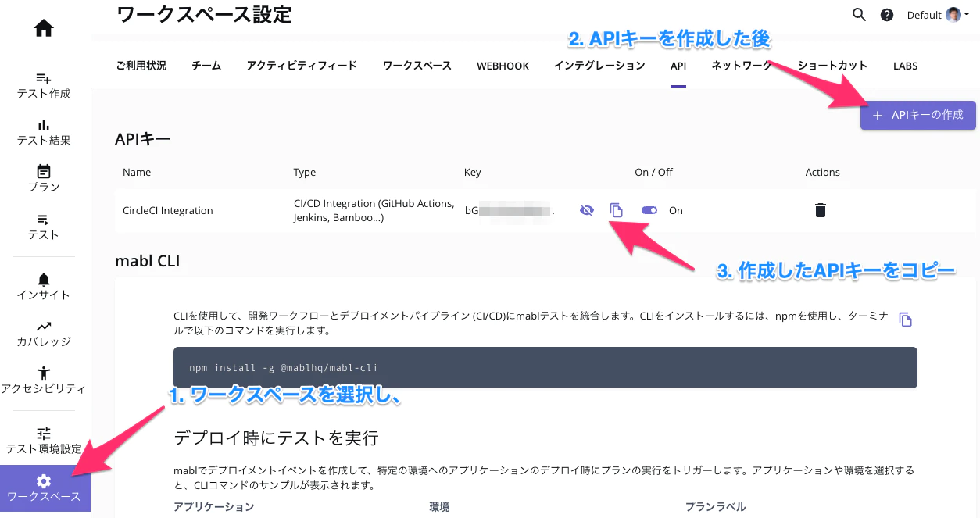Click the APIキーの作成 button
The height and width of the screenshot is (518, 980).
click(x=917, y=116)
